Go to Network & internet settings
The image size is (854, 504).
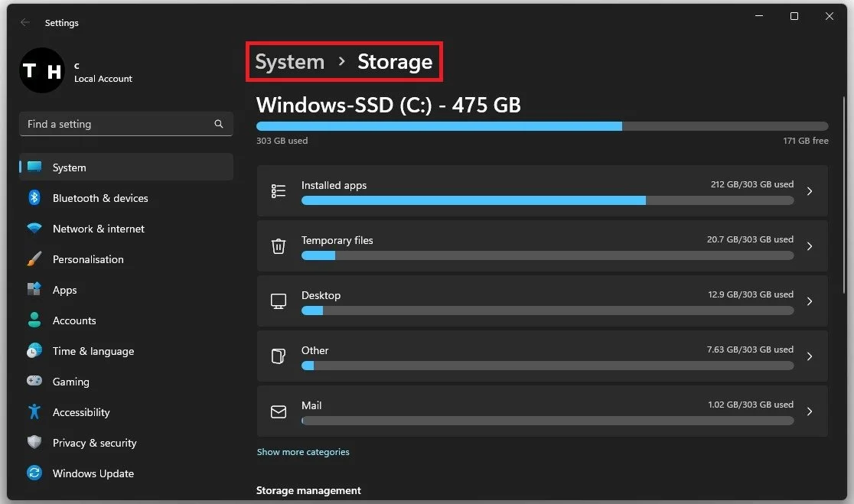(x=126, y=228)
